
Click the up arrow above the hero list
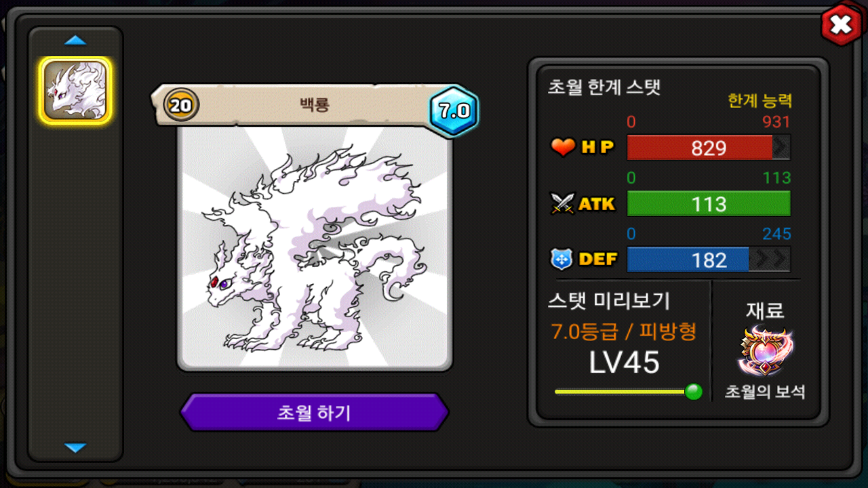point(75,41)
